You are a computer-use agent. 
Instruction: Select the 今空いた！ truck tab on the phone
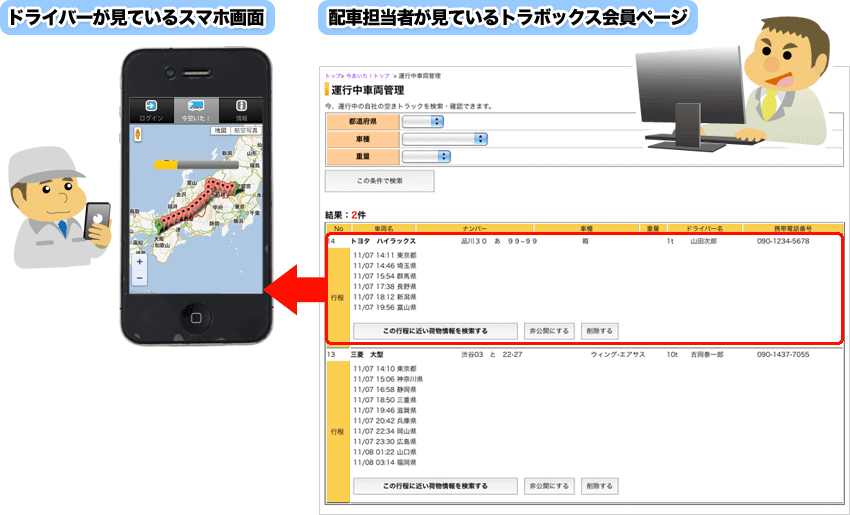coord(196,110)
